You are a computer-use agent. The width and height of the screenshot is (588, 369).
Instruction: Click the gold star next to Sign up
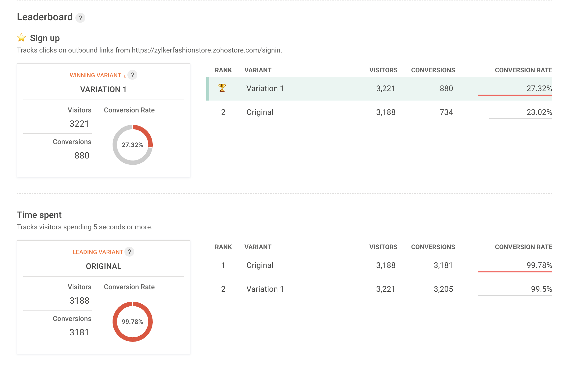[x=22, y=38]
